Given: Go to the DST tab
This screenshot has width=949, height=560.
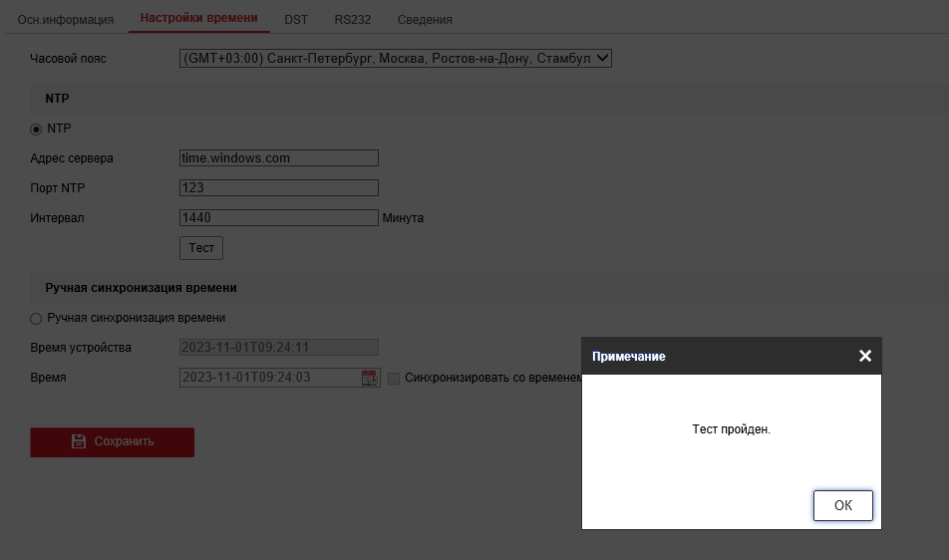Looking at the screenshot, I should tap(296, 19).
